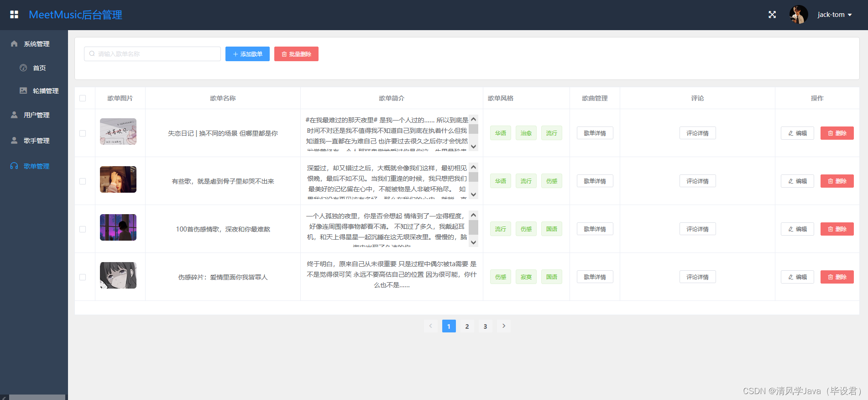Delete the 失恋日记 playlist
The height and width of the screenshot is (400, 868).
(837, 133)
